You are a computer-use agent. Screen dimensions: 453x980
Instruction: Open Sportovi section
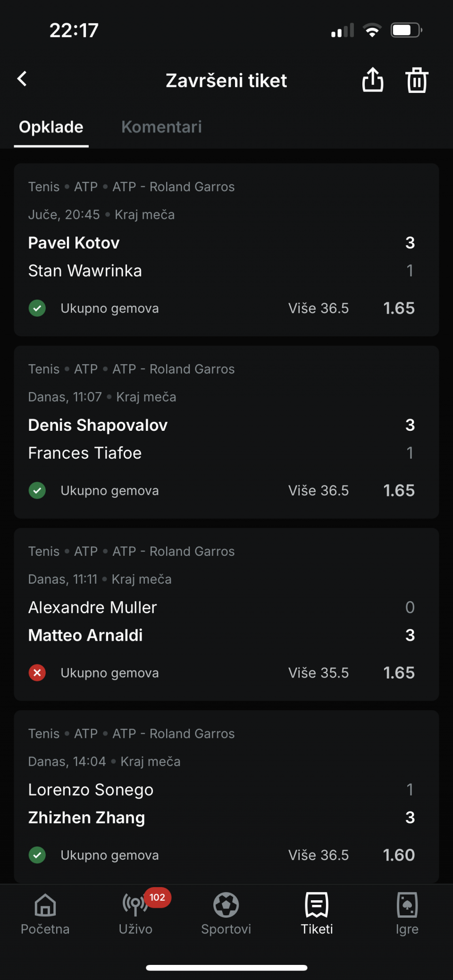pyautogui.click(x=226, y=914)
